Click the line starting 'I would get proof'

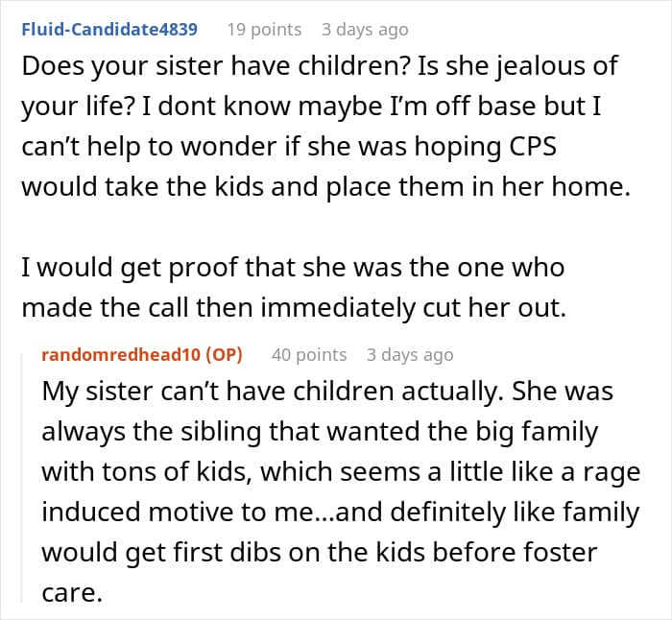coord(293,268)
